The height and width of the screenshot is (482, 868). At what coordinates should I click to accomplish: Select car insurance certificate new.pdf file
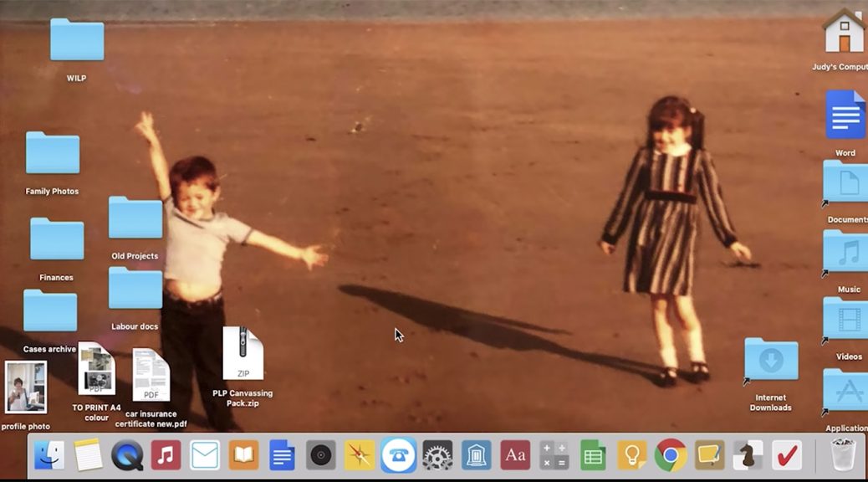click(x=151, y=375)
